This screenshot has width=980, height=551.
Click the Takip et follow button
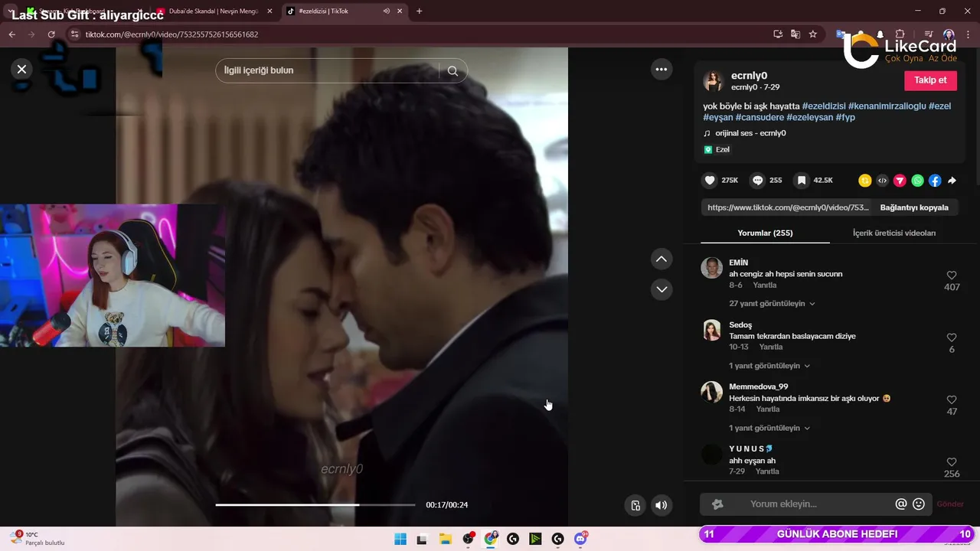930,80
